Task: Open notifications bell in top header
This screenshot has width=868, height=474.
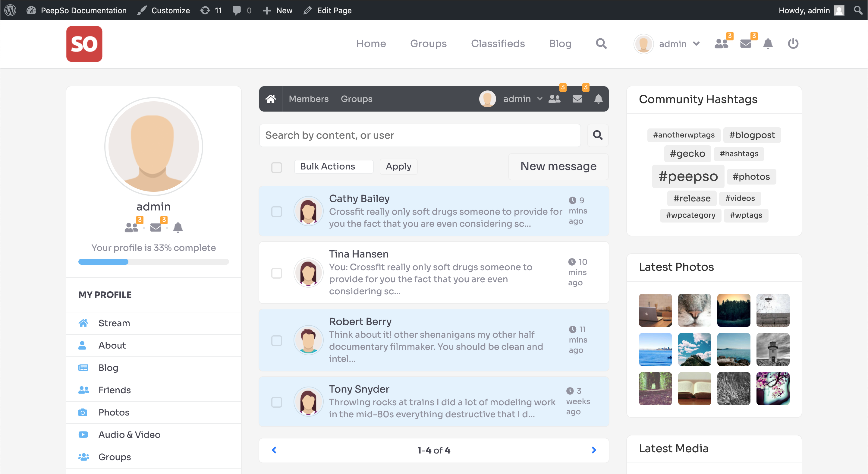Action: [768, 43]
